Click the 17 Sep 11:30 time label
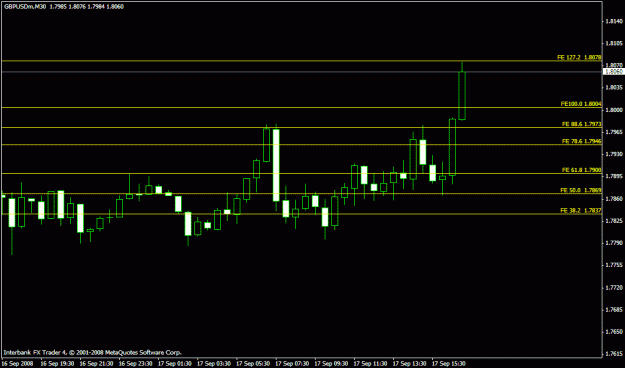Viewport: 625px width, 368px height. pyautogui.click(x=370, y=364)
